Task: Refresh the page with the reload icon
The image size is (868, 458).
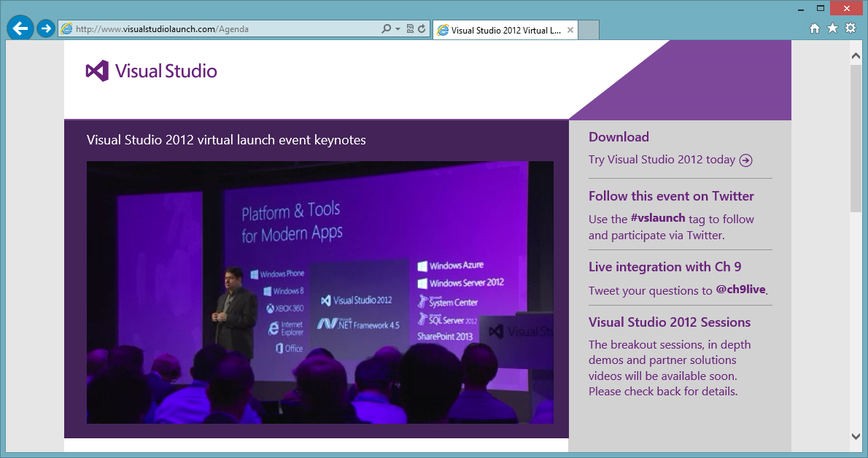Action: click(x=422, y=29)
